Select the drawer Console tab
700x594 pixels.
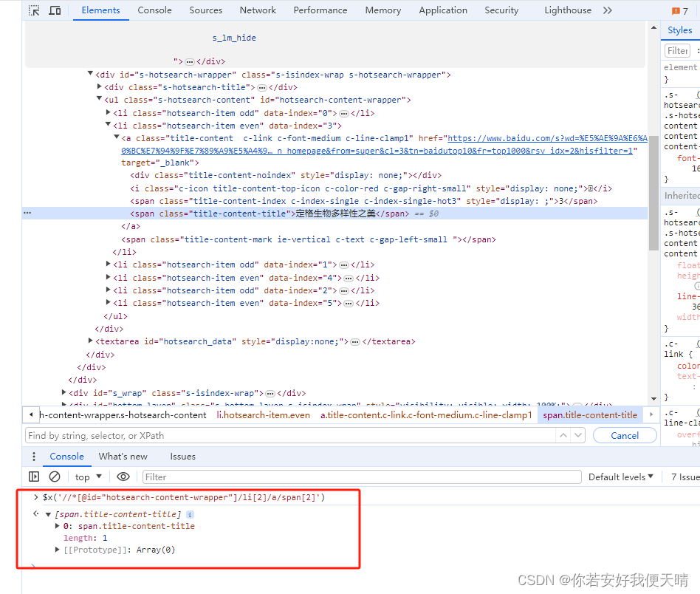coord(66,457)
